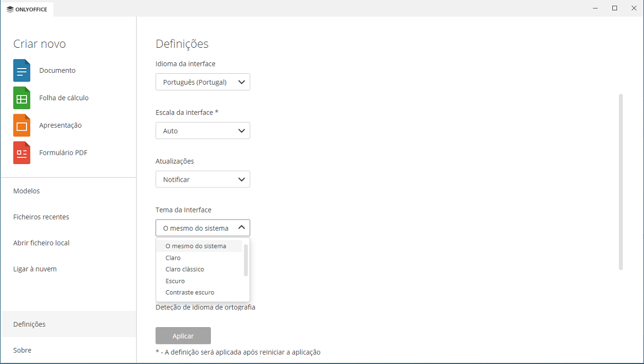Open the Sobre page

[68, 350]
